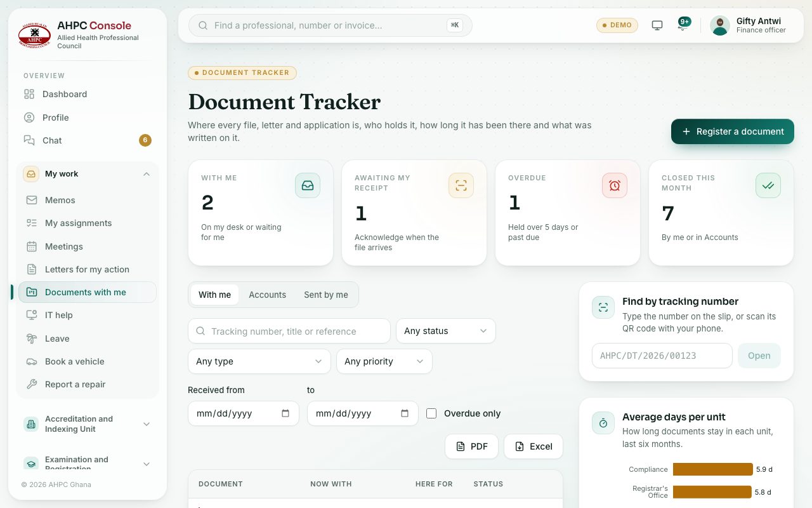Open the 'to' date picker calendar
The width and height of the screenshot is (812, 508).
405,413
